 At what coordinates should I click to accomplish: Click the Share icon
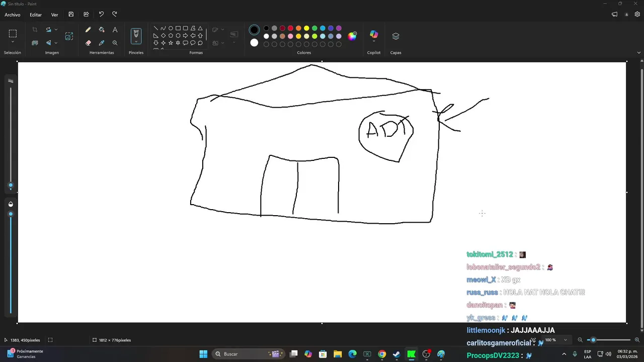click(86, 15)
